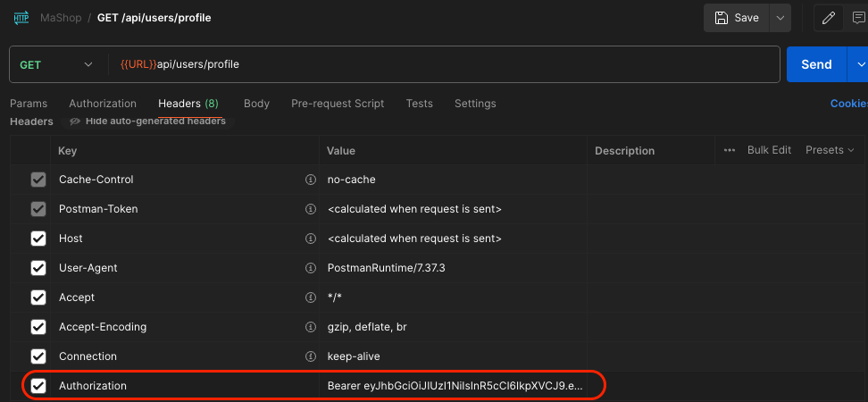The image size is (868, 402).
Task: Open the Cookies link
Action: coord(848,104)
